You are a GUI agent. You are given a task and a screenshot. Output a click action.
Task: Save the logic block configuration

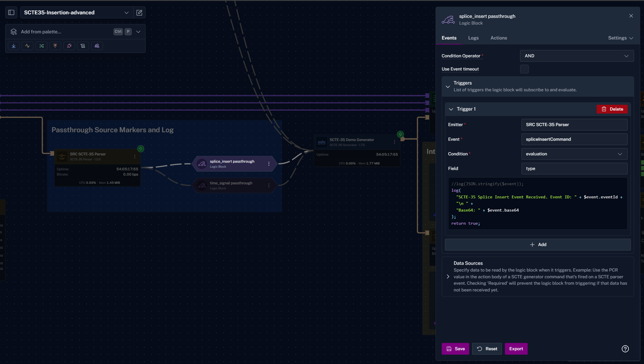(455, 349)
